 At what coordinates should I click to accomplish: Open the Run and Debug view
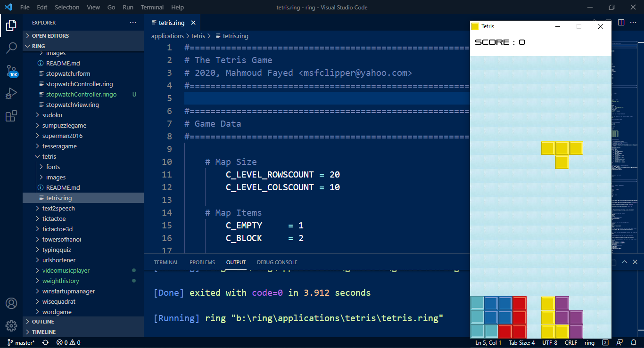11,93
